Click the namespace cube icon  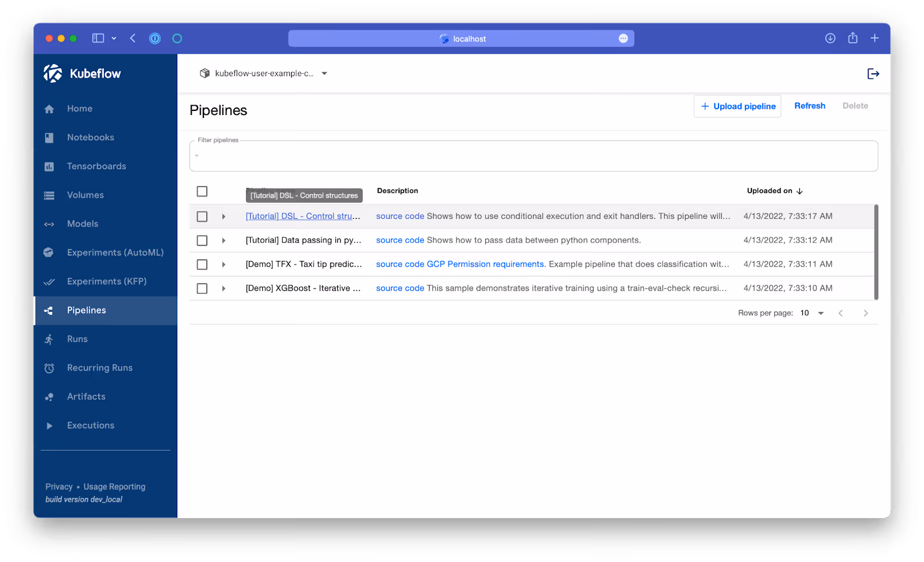204,73
